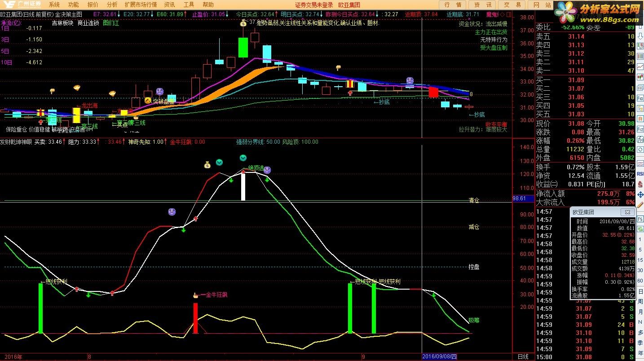
Task: Click the red indicator wave icon
Action: (640, 163)
